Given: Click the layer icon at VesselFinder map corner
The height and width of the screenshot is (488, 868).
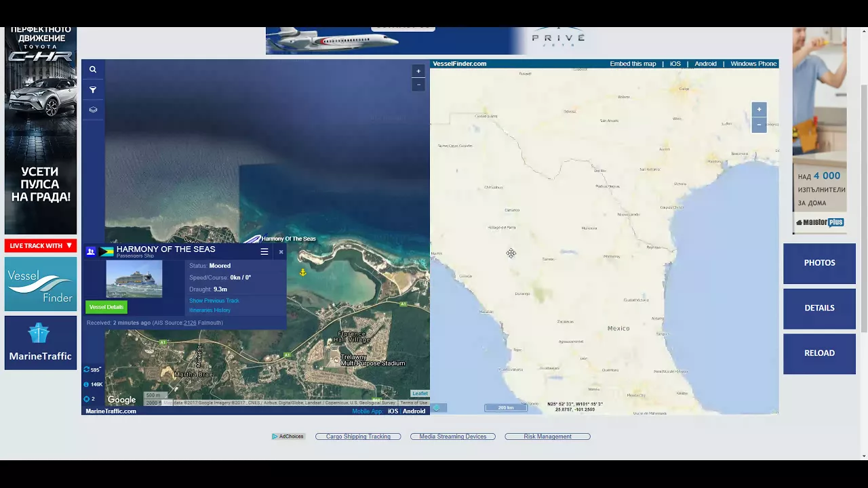Looking at the screenshot, I should tap(437, 407).
